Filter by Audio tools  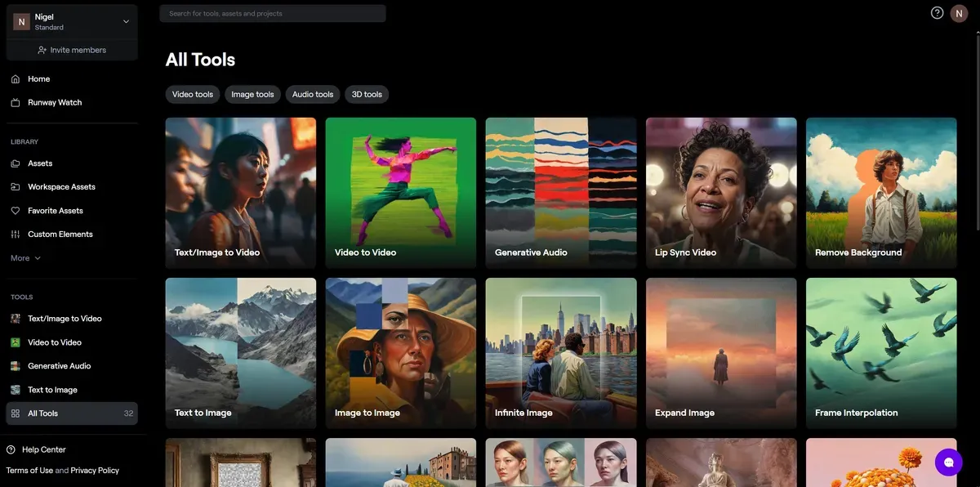pos(313,95)
